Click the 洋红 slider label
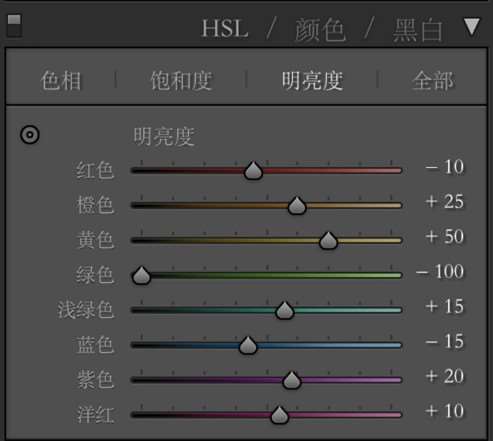Screen dimensions: 493x441 coord(95,415)
